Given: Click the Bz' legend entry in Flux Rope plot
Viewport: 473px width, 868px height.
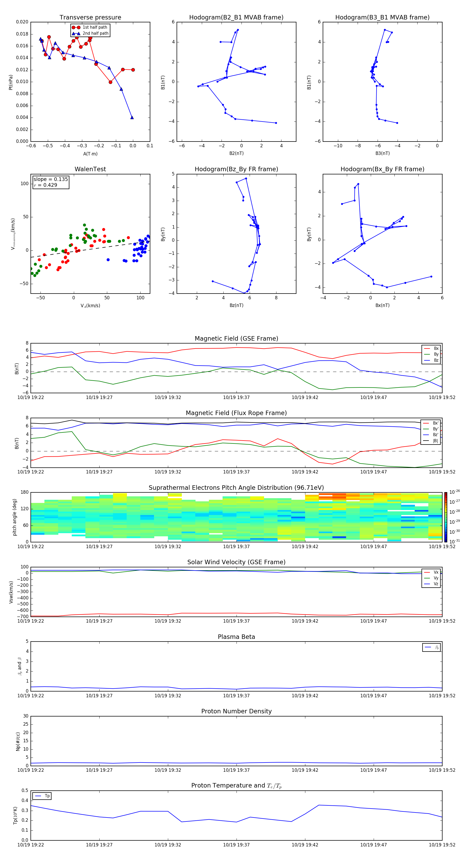Looking at the screenshot, I should (431, 435).
